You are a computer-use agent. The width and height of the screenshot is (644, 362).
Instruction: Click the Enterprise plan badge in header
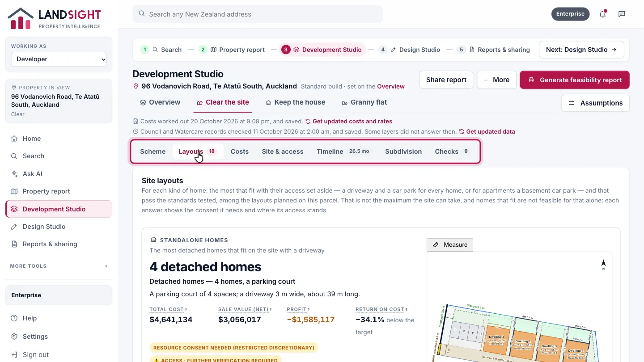[x=571, y=14]
